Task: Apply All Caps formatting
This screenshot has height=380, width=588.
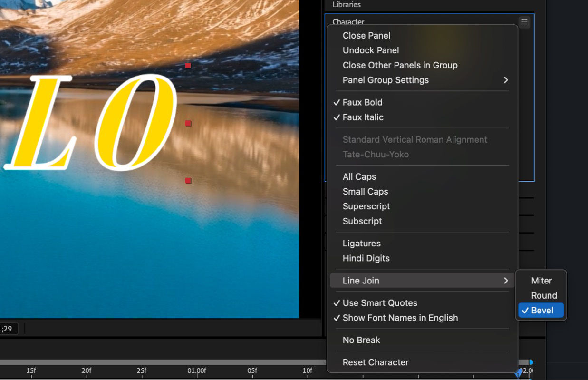Action: [x=359, y=176]
